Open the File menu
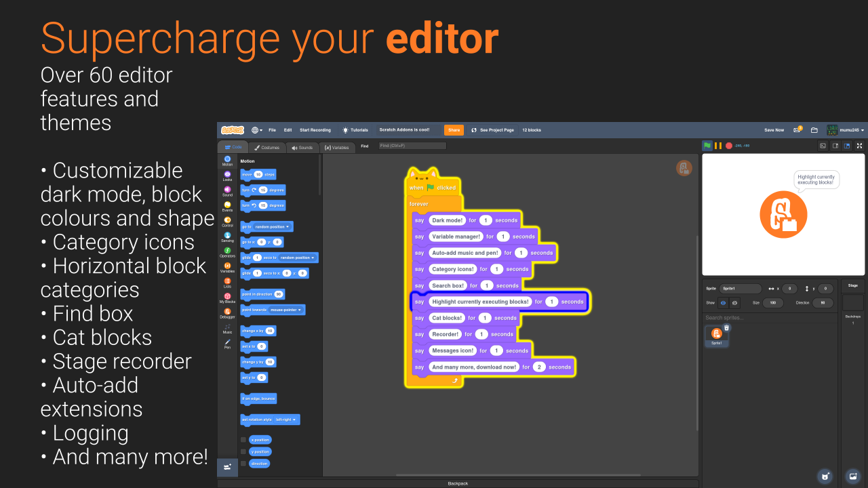 tap(272, 130)
